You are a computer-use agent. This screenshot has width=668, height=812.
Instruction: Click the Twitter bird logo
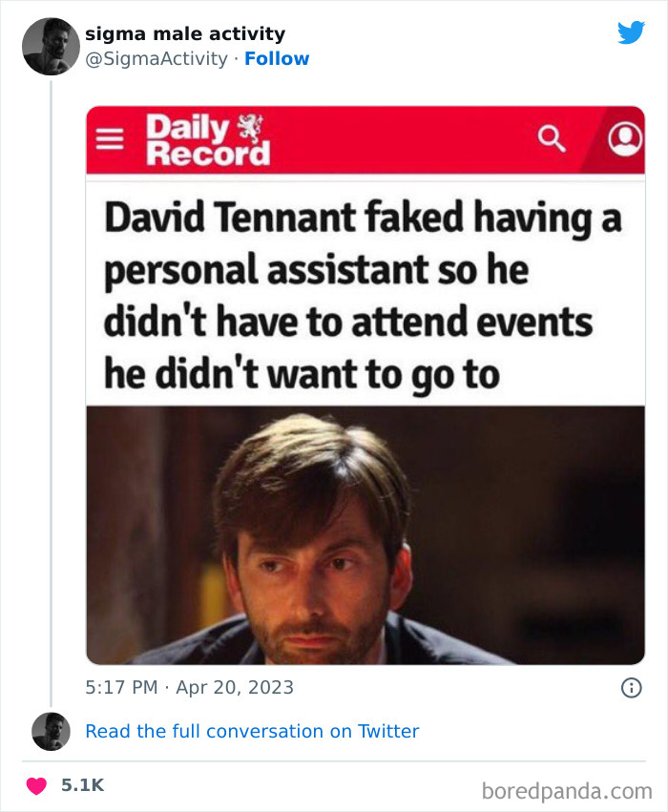tap(632, 31)
